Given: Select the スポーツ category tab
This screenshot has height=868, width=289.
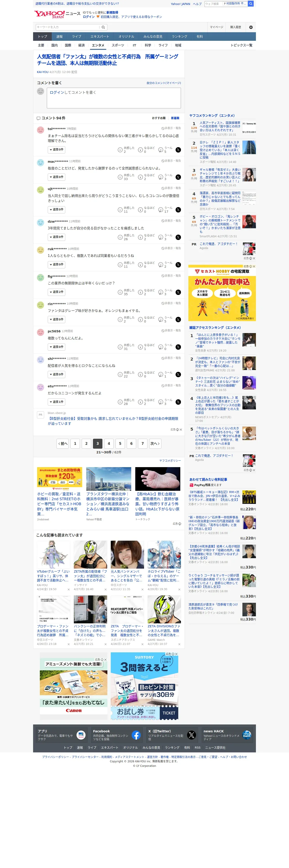Looking at the screenshot, I should tap(118, 46).
